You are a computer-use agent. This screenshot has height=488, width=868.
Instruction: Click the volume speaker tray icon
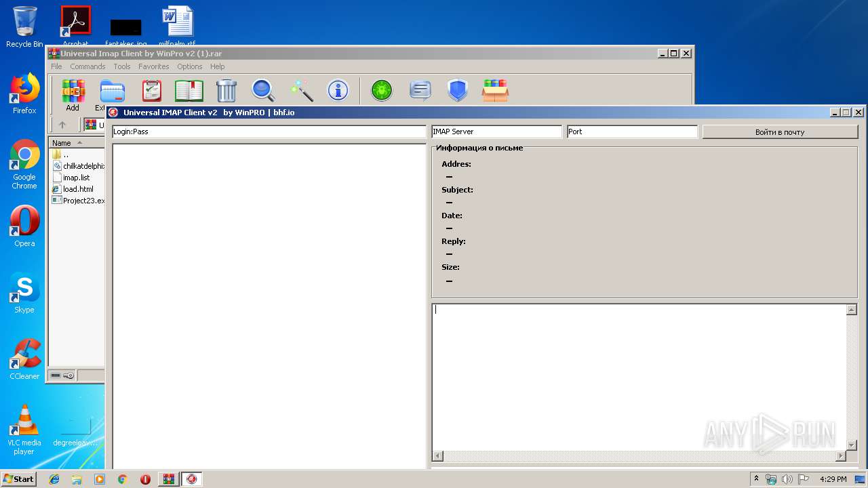pos(787,479)
